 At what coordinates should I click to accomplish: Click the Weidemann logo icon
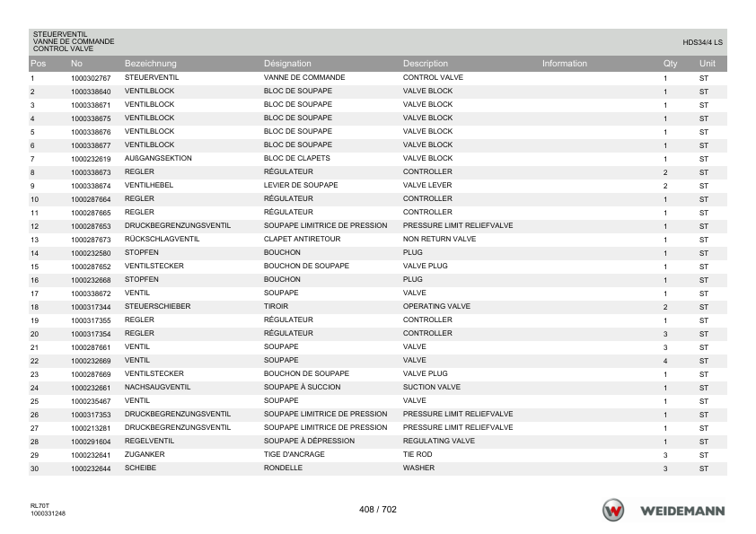(613, 511)
